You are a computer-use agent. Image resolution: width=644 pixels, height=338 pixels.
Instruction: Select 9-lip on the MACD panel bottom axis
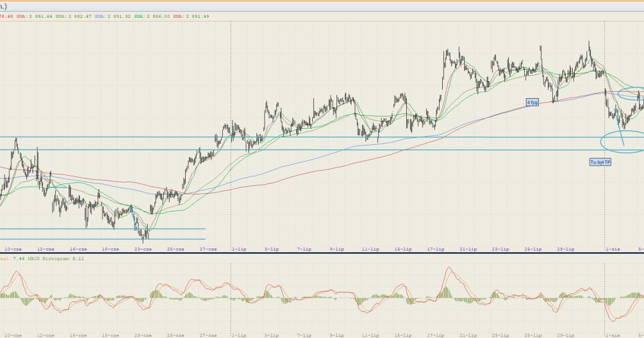click(336, 335)
